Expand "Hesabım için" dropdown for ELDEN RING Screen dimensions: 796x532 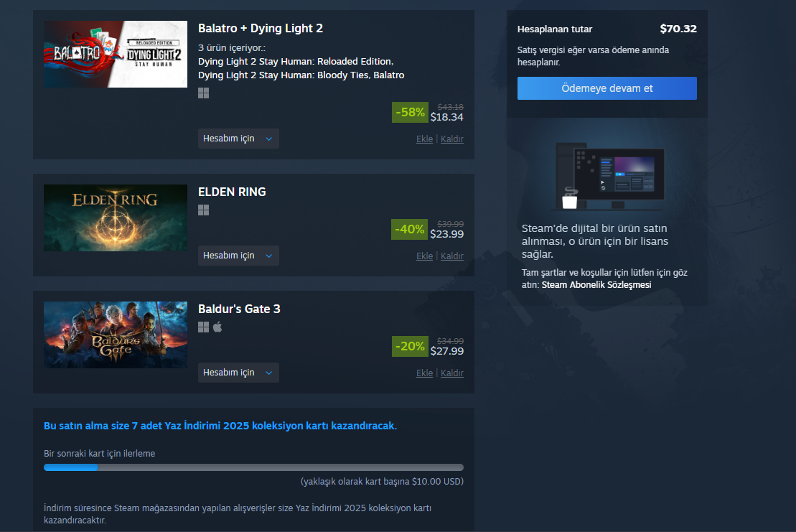coord(238,256)
